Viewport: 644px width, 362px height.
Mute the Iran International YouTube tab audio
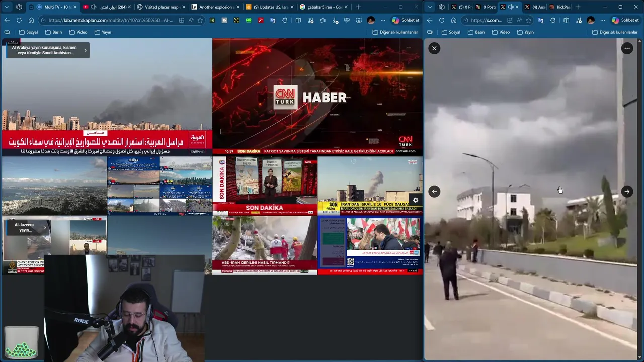(93, 7)
